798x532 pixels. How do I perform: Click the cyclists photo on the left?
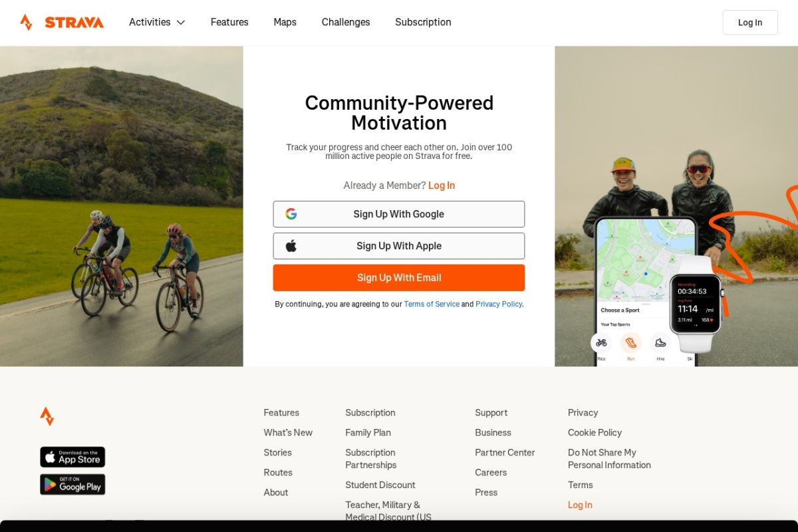122,206
